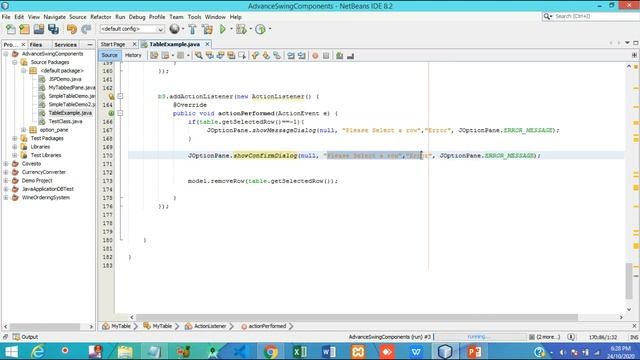Select TestClass.java in project tree

click(x=65, y=122)
